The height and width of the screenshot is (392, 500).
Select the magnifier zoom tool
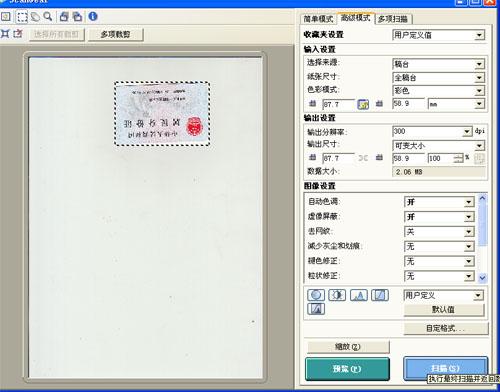point(48,17)
